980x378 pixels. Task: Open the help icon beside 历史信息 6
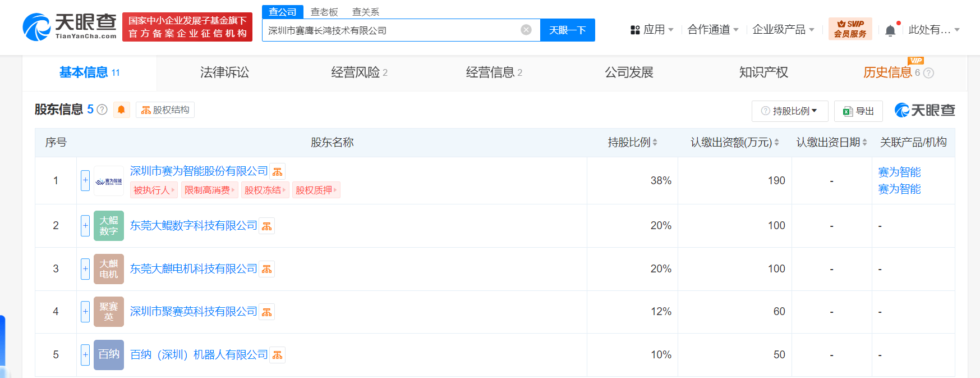928,73
